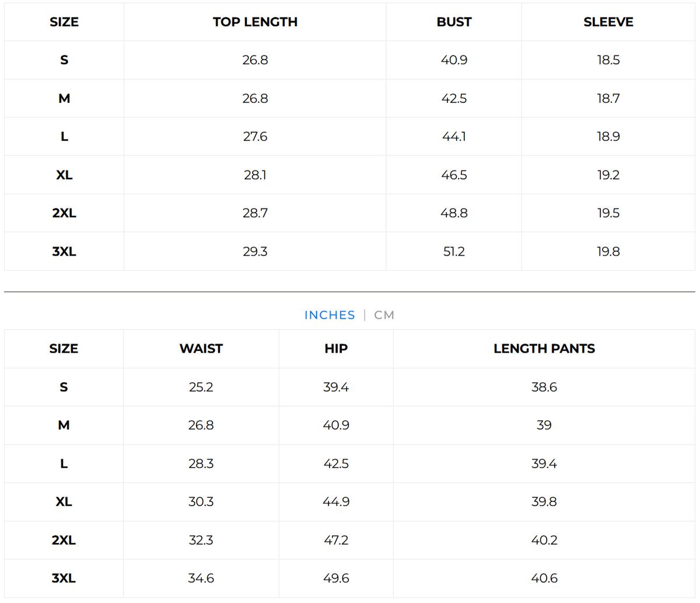Click the 47.2 hip value for 2XL
This screenshot has width=700, height=603.
336,540
